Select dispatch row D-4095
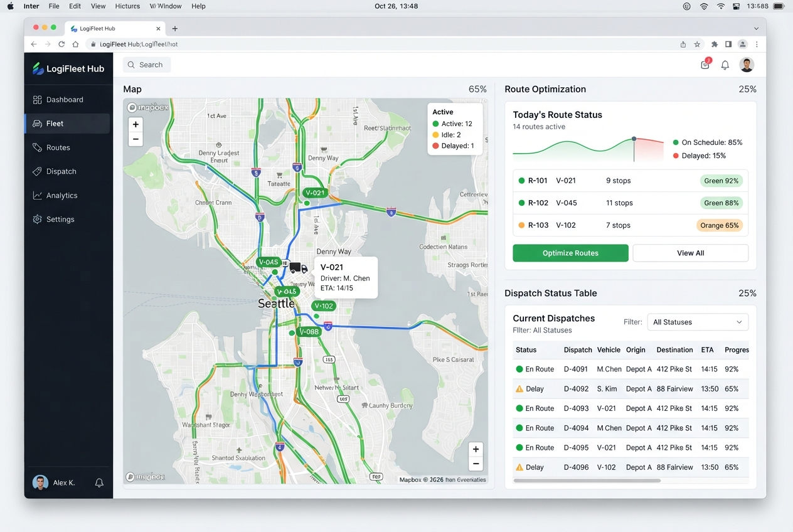The width and height of the screenshot is (793, 532). [631, 448]
